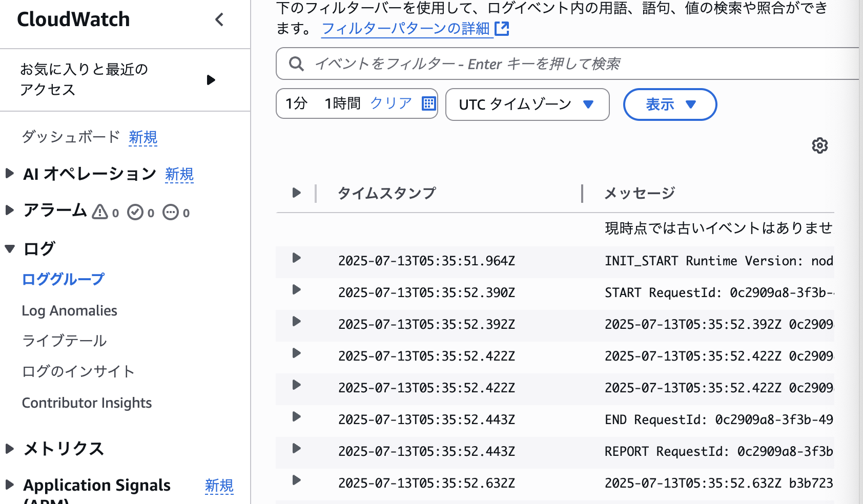Open settings gear for log table
Viewport: 863px width, 504px height.
point(820,145)
